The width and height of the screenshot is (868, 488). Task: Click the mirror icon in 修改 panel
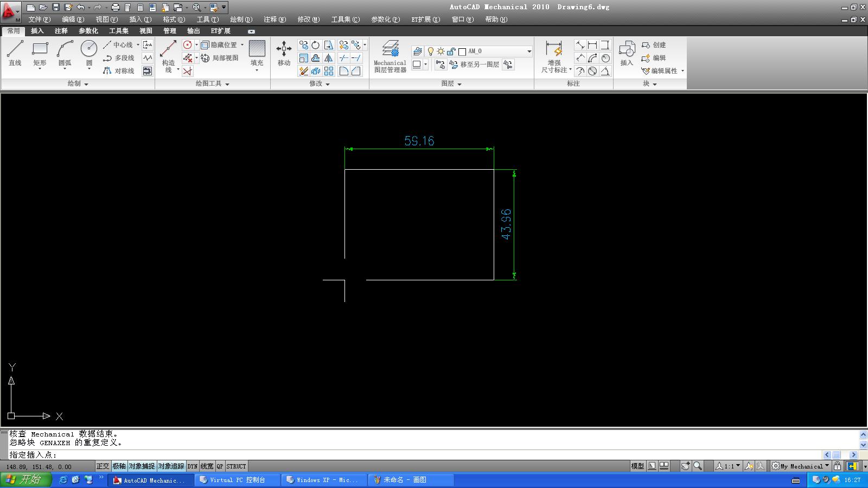(328, 58)
